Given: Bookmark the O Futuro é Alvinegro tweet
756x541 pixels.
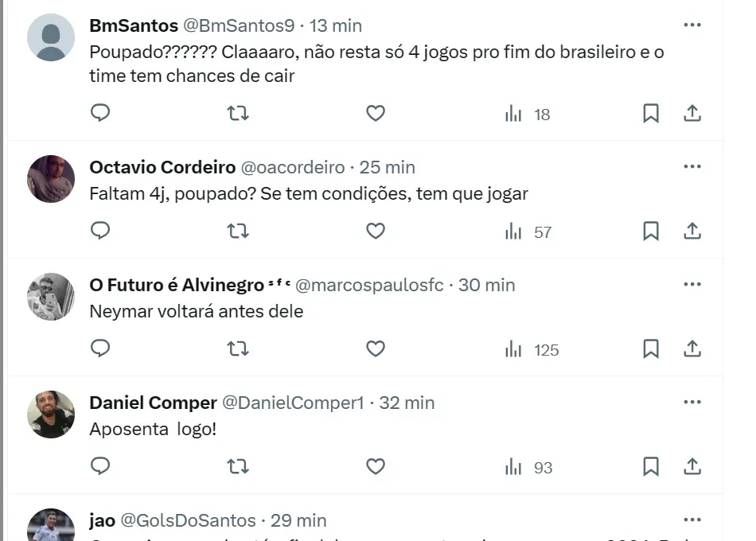Looking at the screenshot, I should tap(651, 349).
